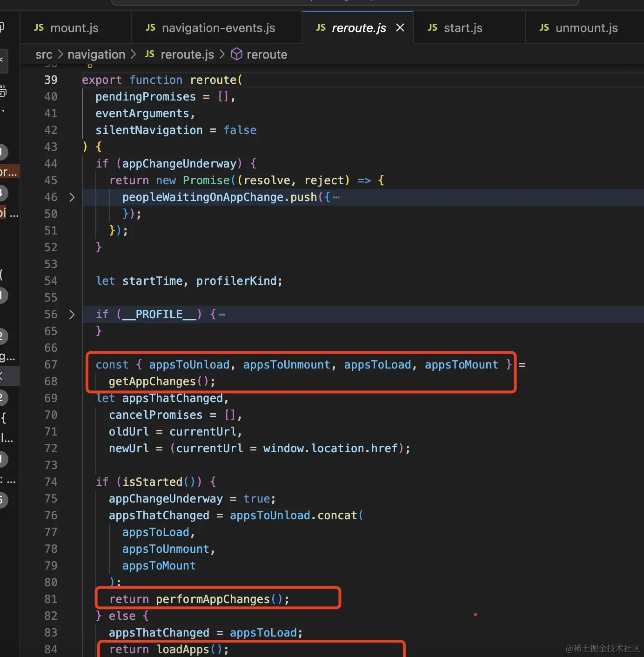Expand the folded block at line 56
This screenshot has height=657, width=644.
coord(72,315)
